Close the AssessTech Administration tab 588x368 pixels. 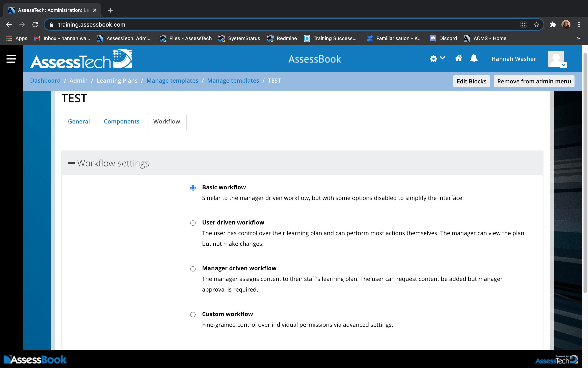pos(95,10)
